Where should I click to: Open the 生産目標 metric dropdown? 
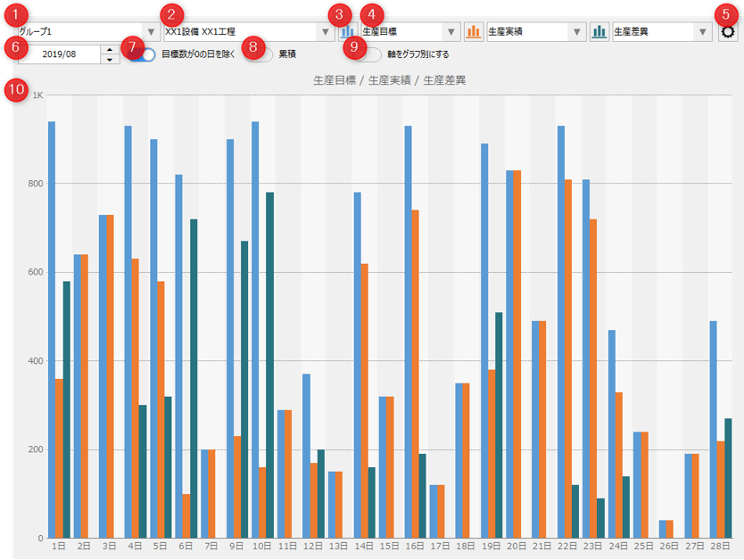click(451, 29)
